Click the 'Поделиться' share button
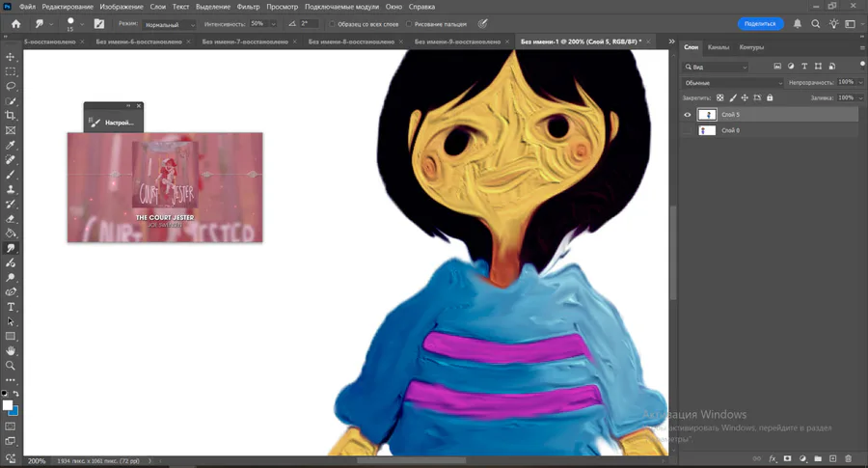868x468 pixels. (760, 24)
